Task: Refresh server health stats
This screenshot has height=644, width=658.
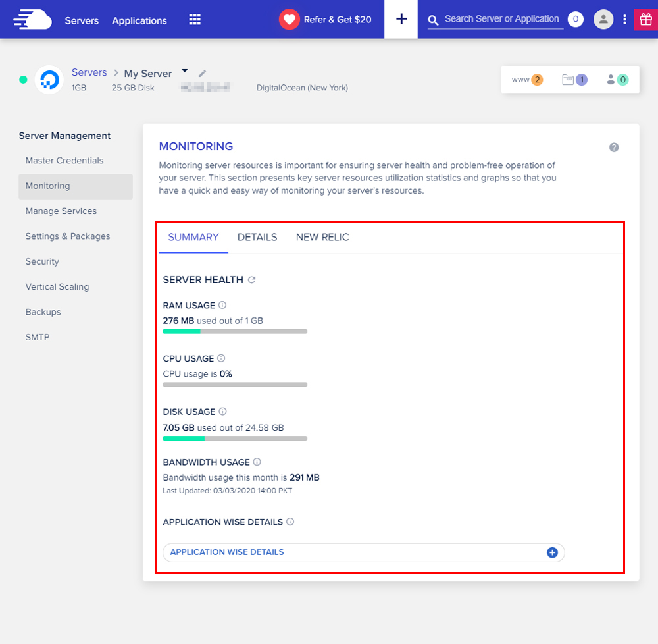Action: (252, 280)
